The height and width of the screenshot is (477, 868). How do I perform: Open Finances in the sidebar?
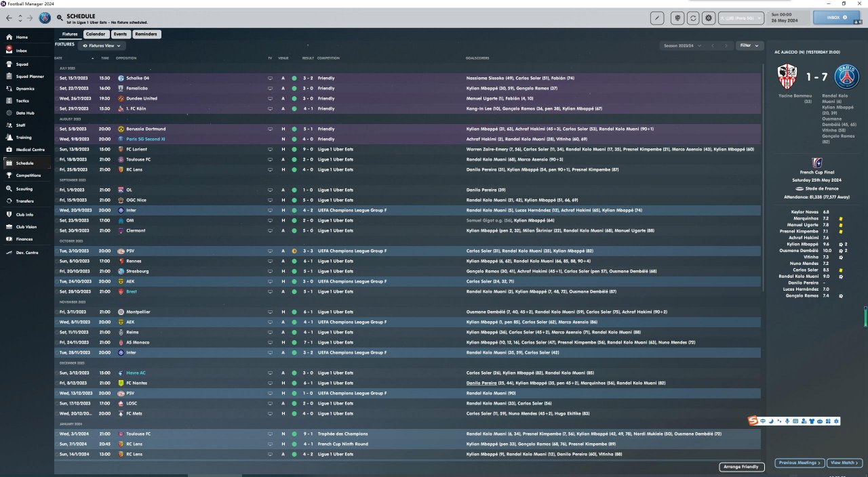(x=24, y=239)
